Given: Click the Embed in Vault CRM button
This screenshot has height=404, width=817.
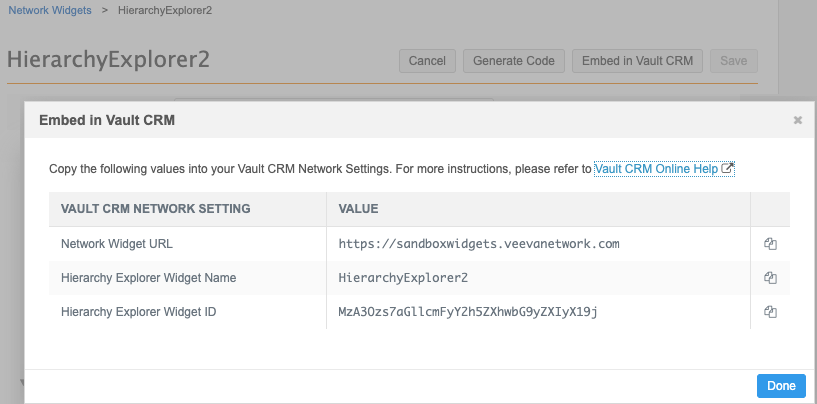Looking at the screenshot, I should [637, 61].
